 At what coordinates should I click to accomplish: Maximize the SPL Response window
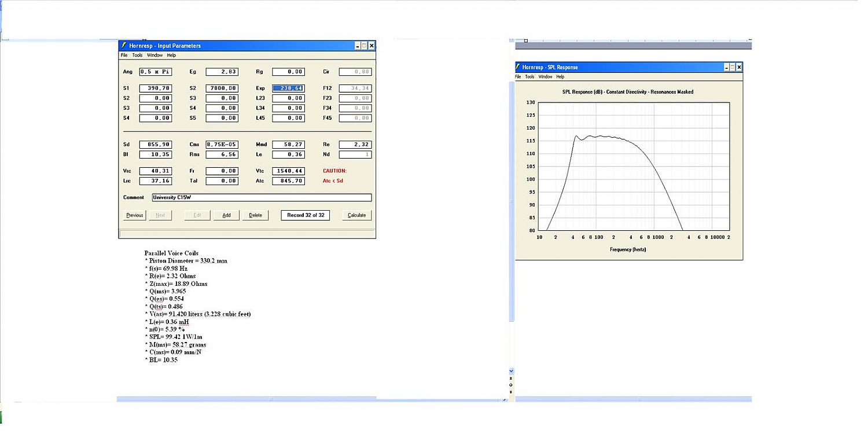(x=732, y=67)
